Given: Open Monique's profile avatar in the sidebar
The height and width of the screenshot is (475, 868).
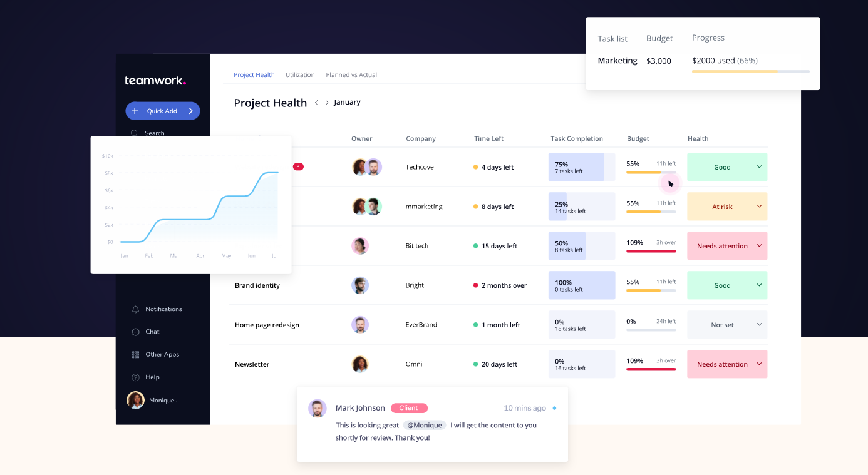Looking at the screenshot, I should click(135, 400).
